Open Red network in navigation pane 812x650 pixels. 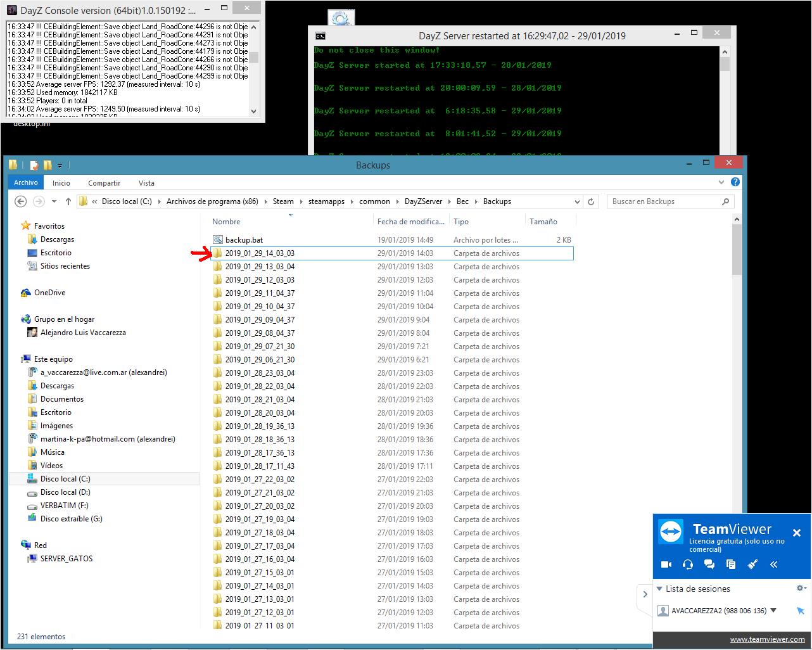coord(40,545)
